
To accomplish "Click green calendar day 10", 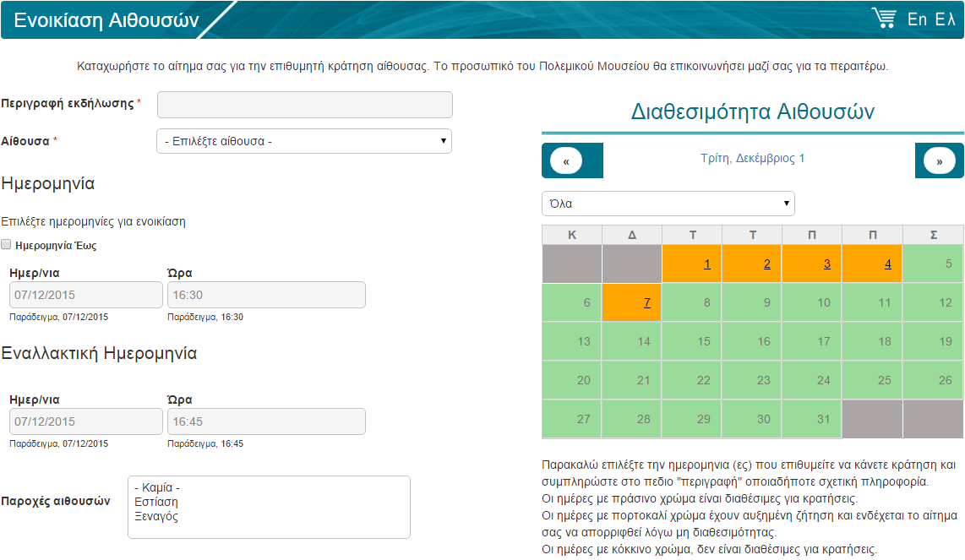I will point(812,302).
